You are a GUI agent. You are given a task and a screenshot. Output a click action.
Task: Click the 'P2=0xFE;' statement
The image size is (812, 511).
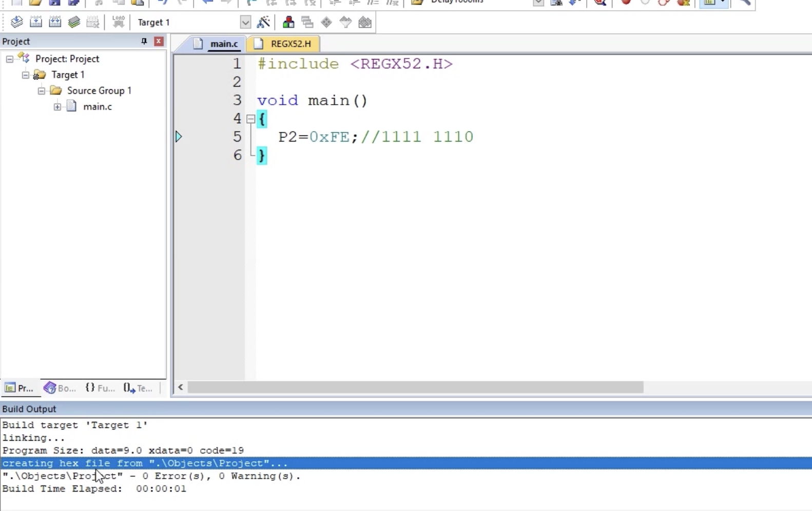point(318,137)
